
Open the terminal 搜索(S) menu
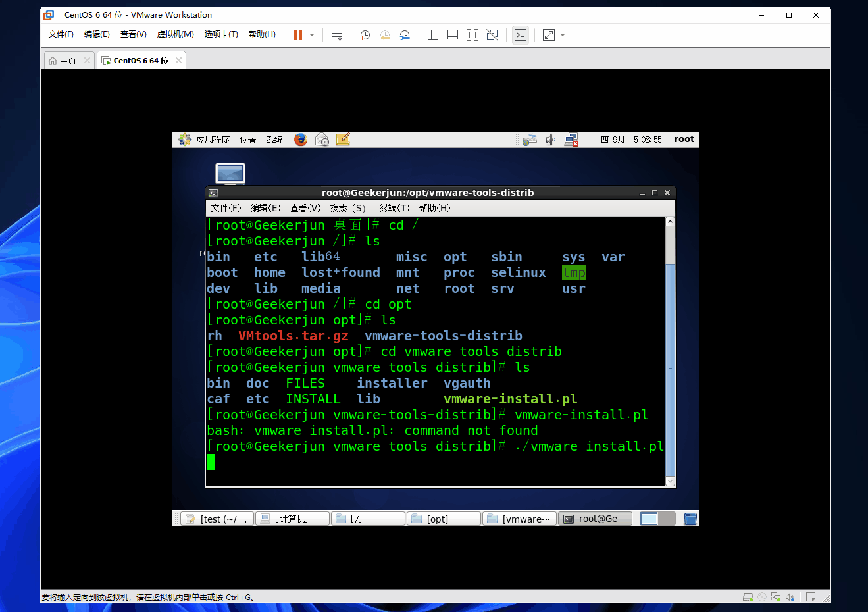pos(348,208)
